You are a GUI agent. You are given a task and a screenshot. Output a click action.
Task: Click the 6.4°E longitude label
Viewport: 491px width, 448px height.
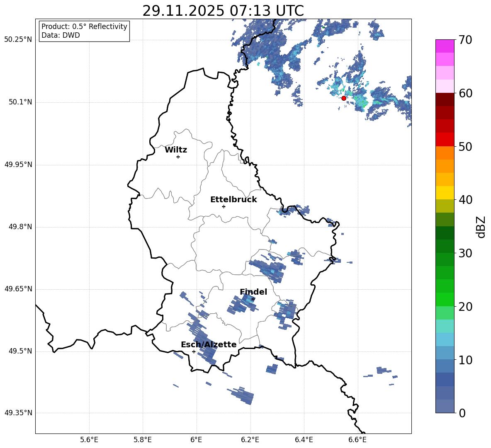pyautogui.click(x=304, y=440)
